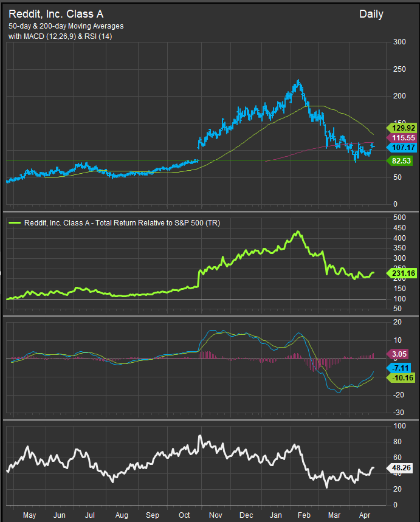This screenshot has width=420, height=522.
Task: Click the Nov label on the time axis
Action: (x=216, y=515)
